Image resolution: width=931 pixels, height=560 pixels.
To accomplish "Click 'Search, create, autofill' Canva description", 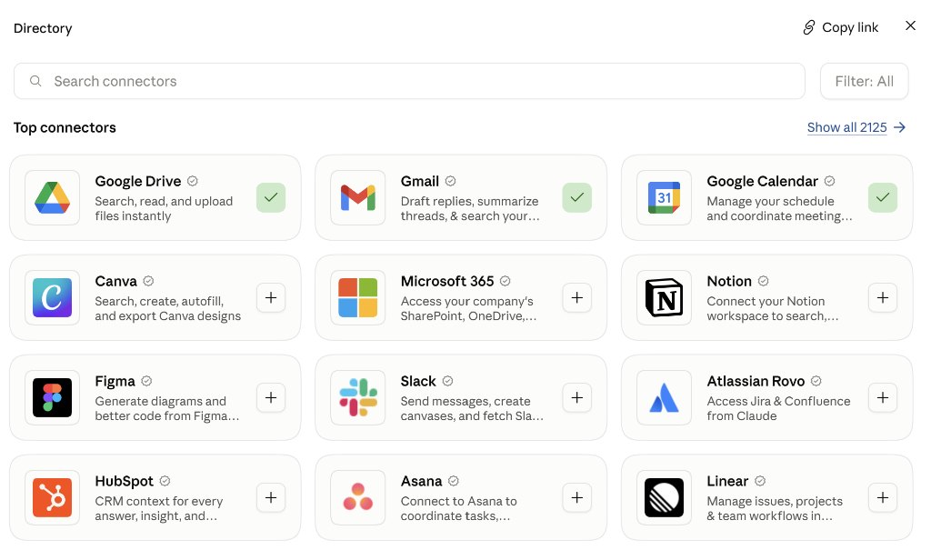I will [x=168, y=308].
